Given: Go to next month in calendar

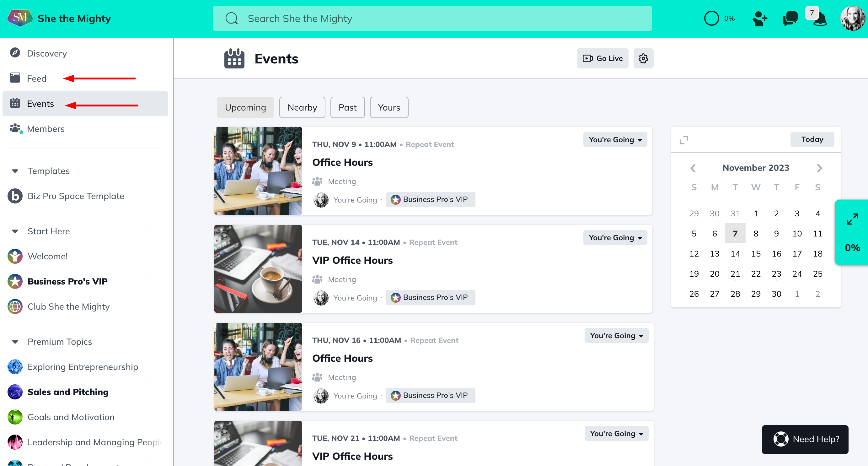Looking at the screenshot, I should (819, 168).
